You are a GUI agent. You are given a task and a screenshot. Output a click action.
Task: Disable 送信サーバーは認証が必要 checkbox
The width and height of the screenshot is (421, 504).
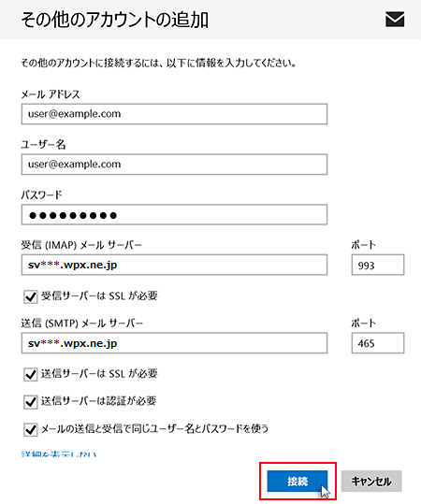coord(31,402)
